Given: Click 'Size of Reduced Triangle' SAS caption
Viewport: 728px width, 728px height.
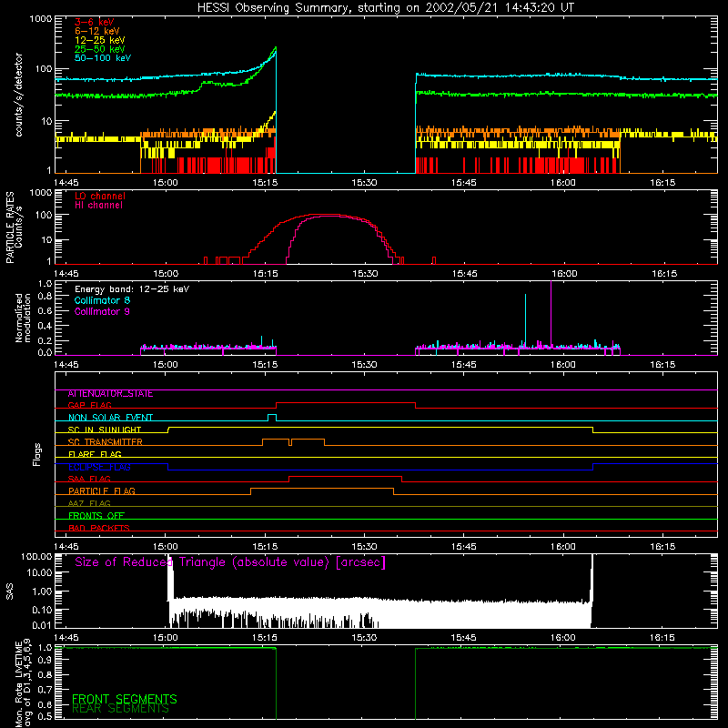Looking at the screenshot, I should [x=230, y=562].
